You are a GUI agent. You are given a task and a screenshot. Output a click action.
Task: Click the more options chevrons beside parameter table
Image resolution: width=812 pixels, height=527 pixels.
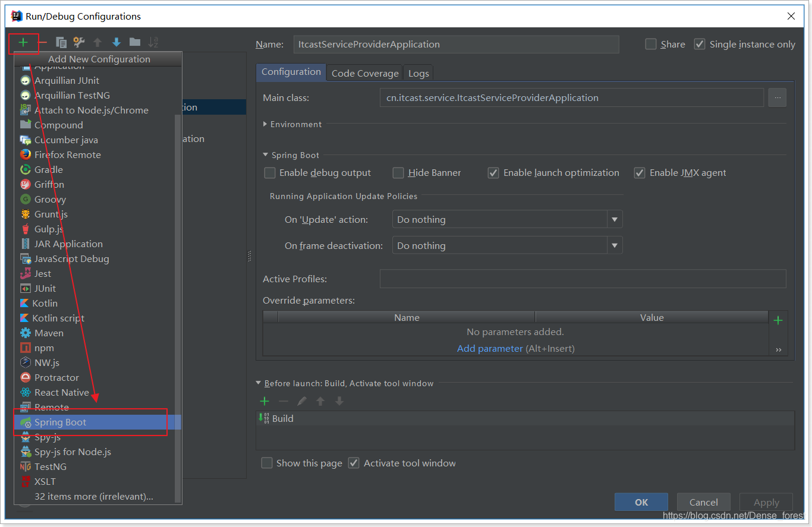point(778,350)
